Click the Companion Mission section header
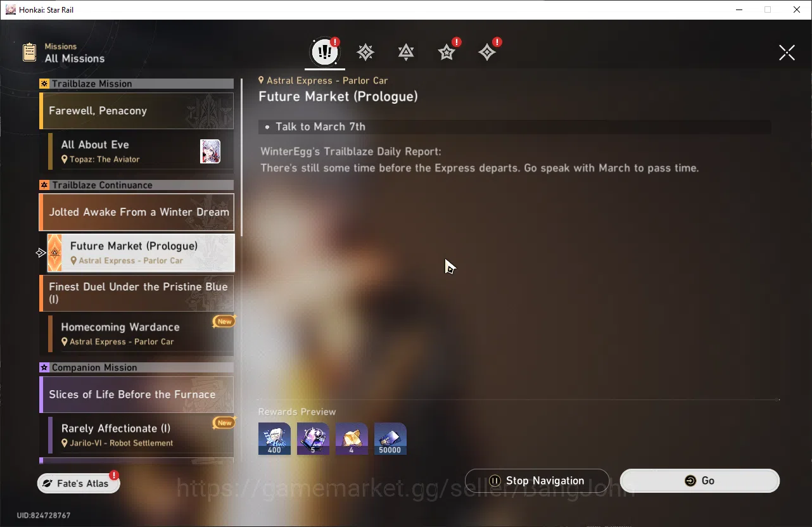This screenshot has height=527, width=812. pos(136,367)
